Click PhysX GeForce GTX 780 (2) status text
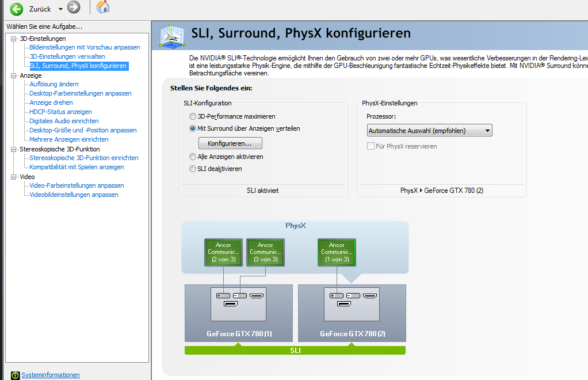Image resolution: width=588 pixels, height=380 pixels. tap(442, 191)
